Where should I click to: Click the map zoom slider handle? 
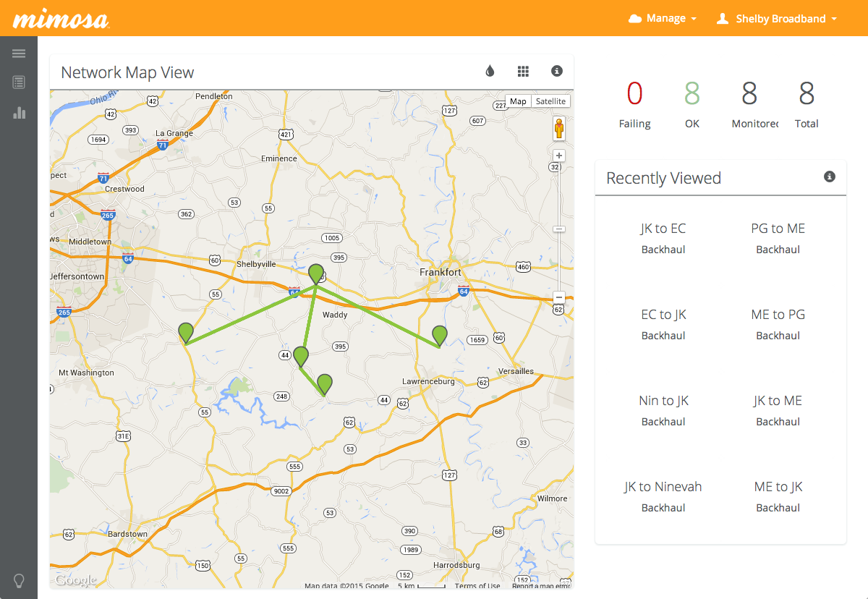558,229
